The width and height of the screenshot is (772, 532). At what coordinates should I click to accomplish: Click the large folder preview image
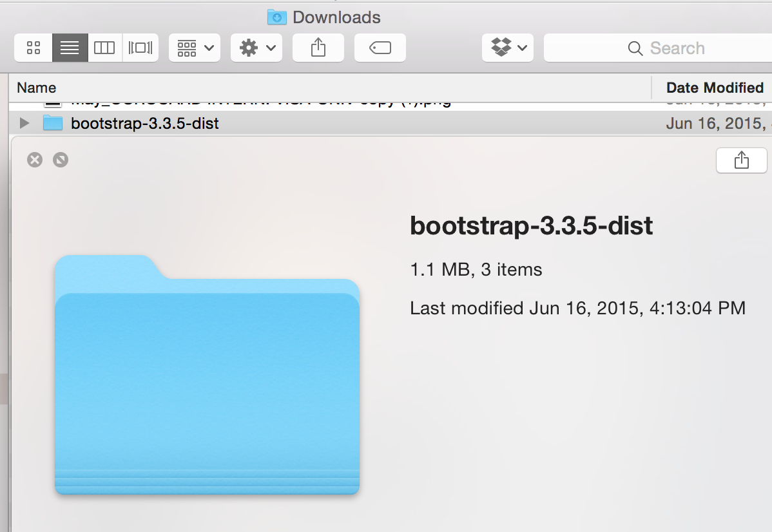tap(207, 375)
